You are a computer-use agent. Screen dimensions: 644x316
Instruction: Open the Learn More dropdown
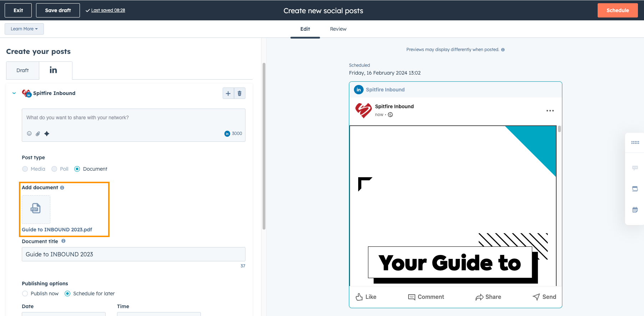tap(24, 29)
